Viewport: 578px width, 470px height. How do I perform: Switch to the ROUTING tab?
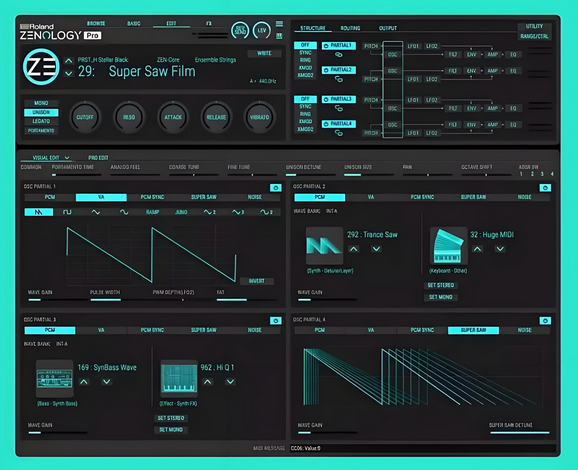pos(350,28)
